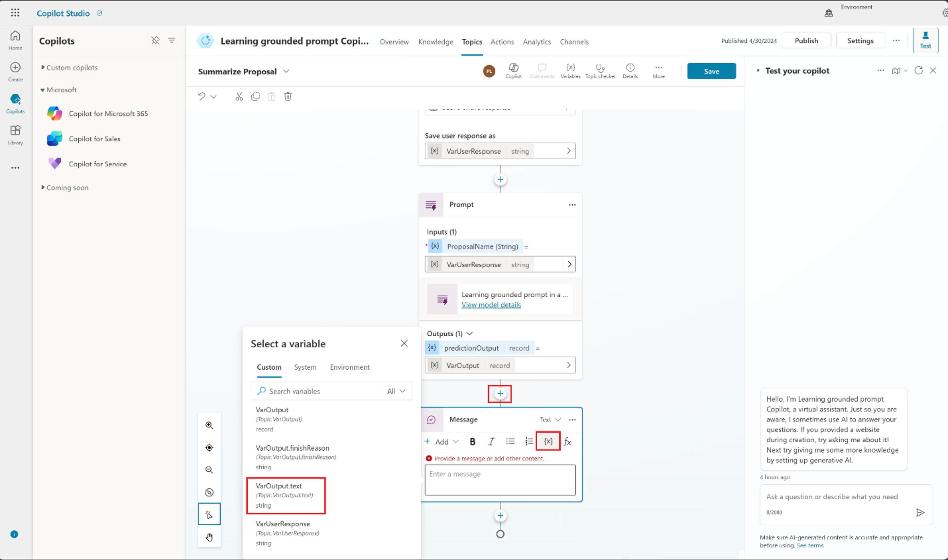Change Message type Text dropdown
Image resolution: width=948 pixels, height=560 pixels.
tap(550, 419)
